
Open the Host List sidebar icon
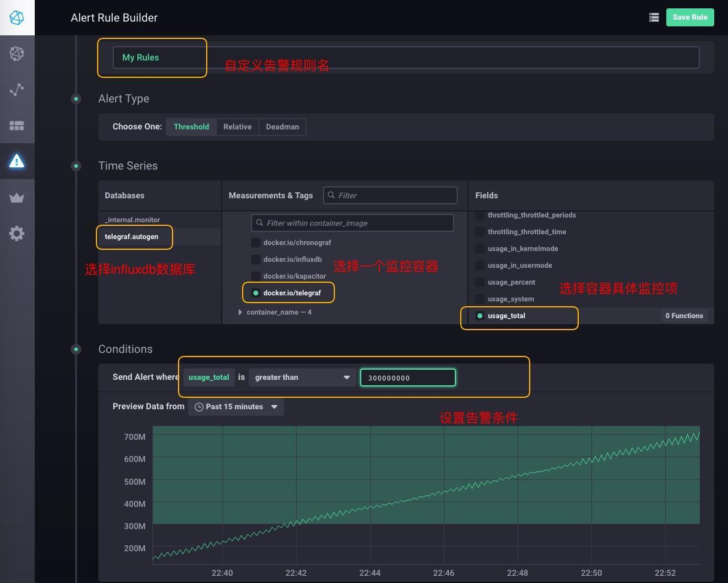pos(17,53)
